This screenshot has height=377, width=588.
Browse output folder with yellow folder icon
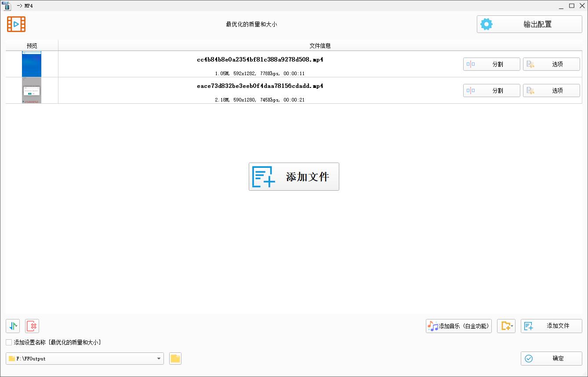tap(175, 359)
